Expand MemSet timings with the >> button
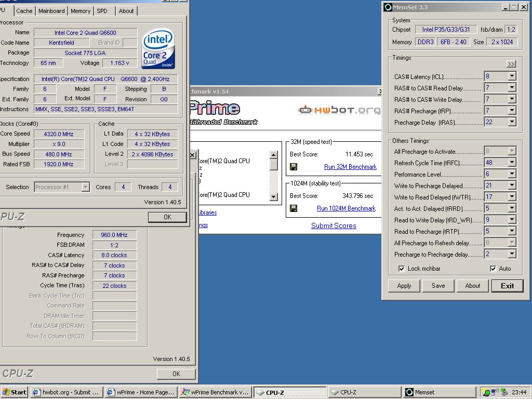Screen dimensions: 532x399 tap(511, 64)
